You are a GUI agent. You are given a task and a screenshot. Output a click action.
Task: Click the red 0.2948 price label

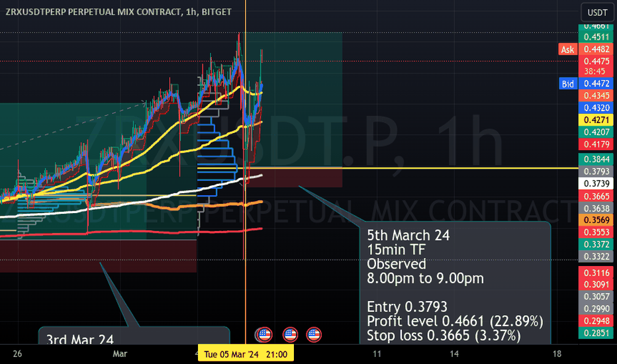[x=596, y=321]
